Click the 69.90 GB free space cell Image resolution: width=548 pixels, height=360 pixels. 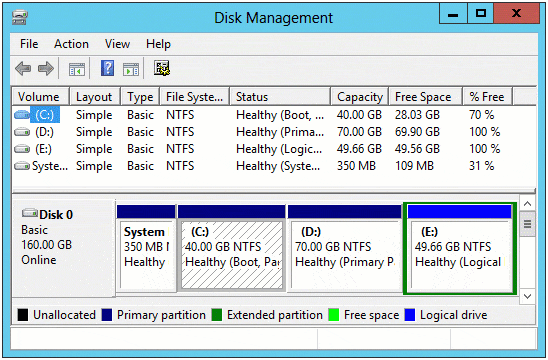417,132
